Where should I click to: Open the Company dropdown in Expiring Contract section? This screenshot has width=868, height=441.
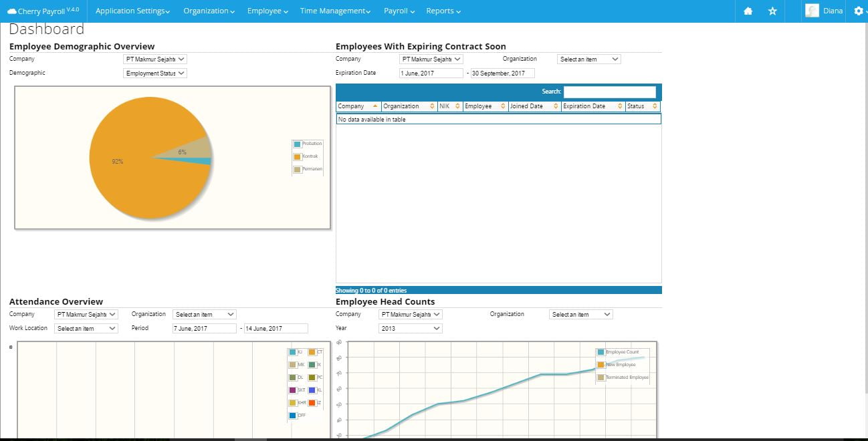(431, 59)
